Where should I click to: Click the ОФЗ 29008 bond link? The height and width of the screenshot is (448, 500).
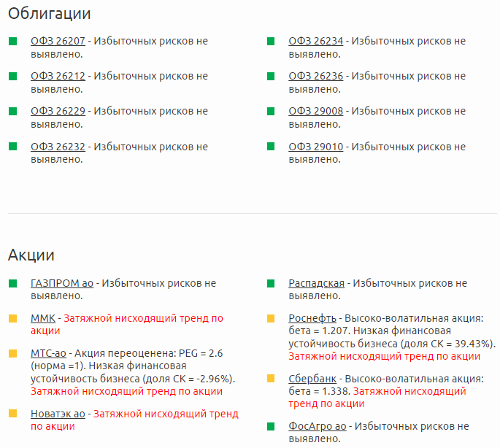(315, 111)
